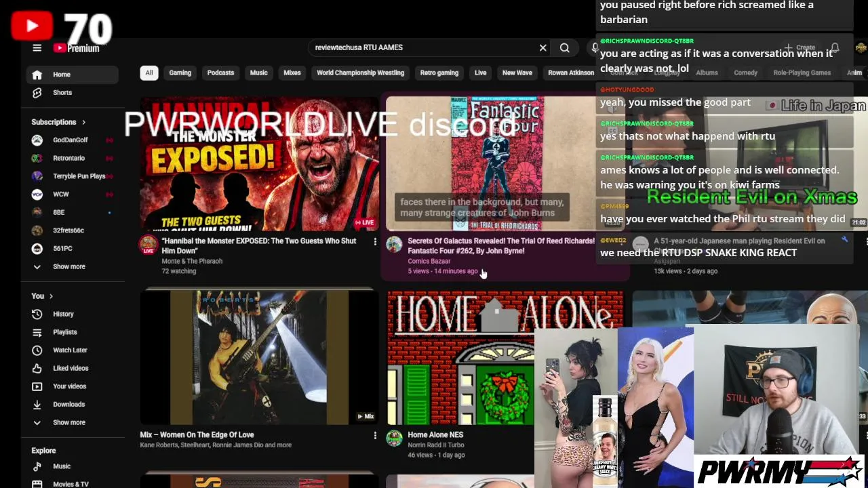Open Playlists in the sidebar

point(73,332)
